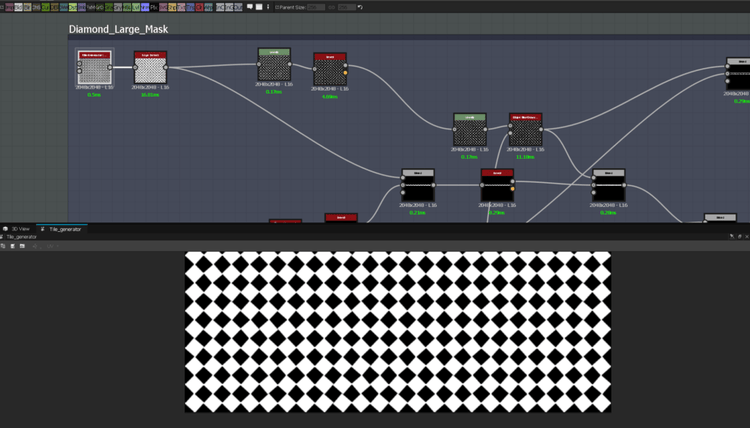Click the white Frame icon in toolbar
Viewport: 750px width, 428px height.
tap(259, 7)
